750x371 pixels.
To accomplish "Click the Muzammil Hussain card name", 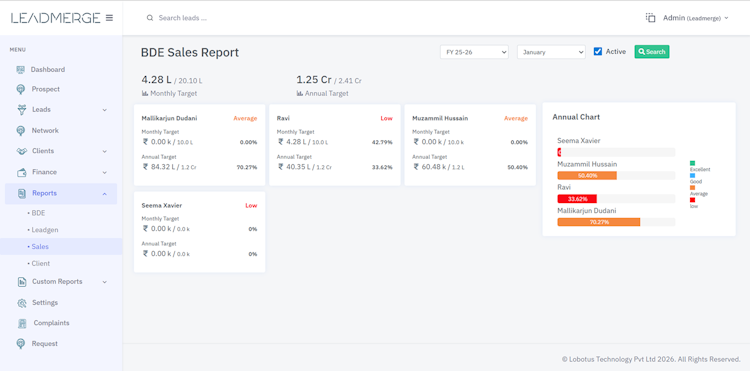I will tap(440, 118).
